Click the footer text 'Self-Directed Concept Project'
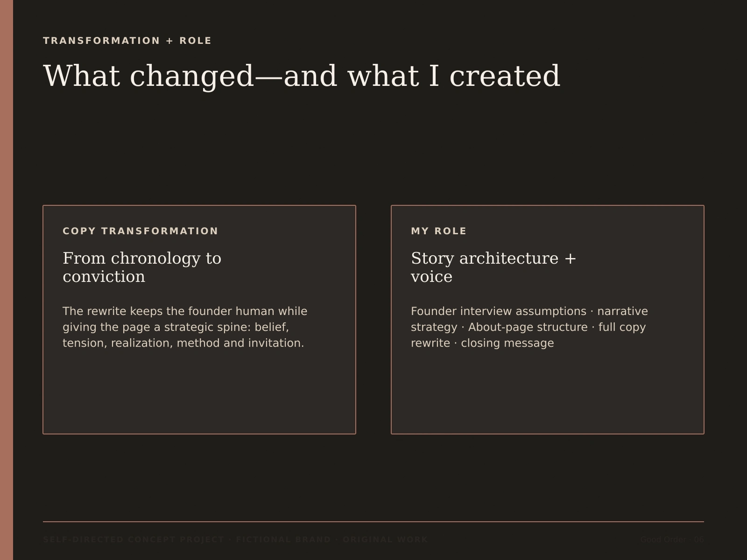Viewport: 747px width, 560px height. pos(134,539)
